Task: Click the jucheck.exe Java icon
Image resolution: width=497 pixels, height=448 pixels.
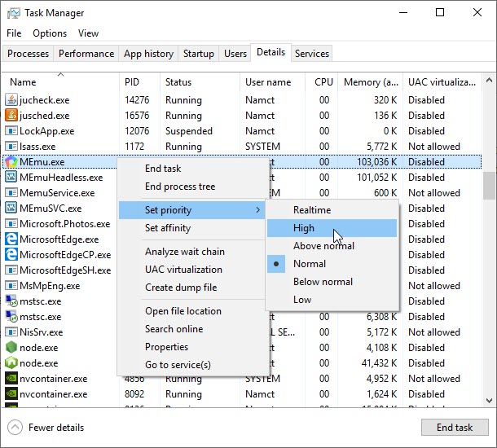Action: 11,100
